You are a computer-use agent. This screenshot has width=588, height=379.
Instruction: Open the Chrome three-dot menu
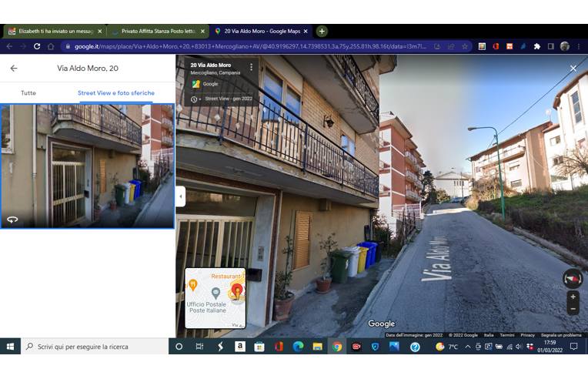click(579, 46)
